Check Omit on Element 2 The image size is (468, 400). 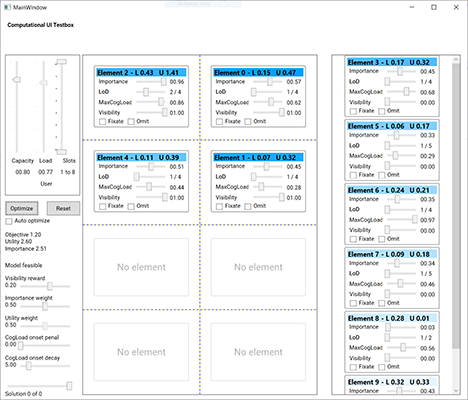click(131, 121)
